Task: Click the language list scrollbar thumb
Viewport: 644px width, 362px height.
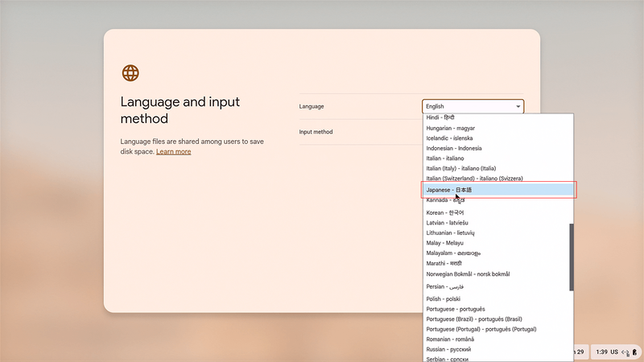Action: point(572,257)
